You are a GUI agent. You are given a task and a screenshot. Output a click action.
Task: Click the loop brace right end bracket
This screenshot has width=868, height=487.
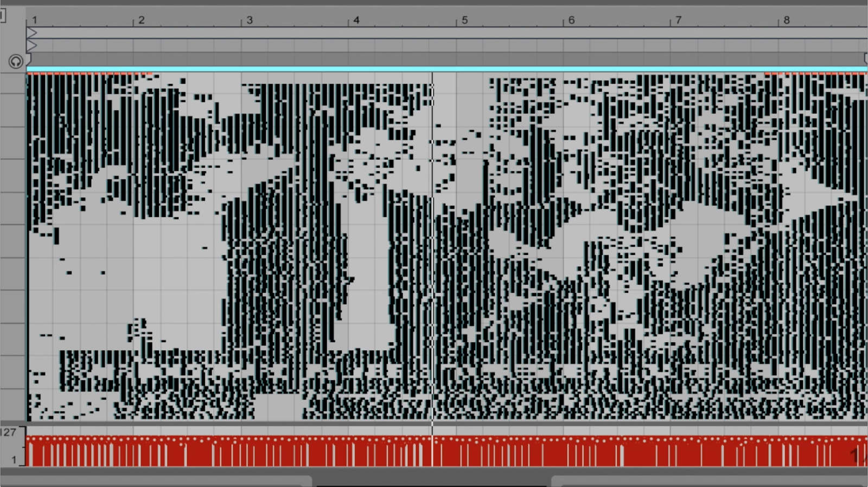865,59
